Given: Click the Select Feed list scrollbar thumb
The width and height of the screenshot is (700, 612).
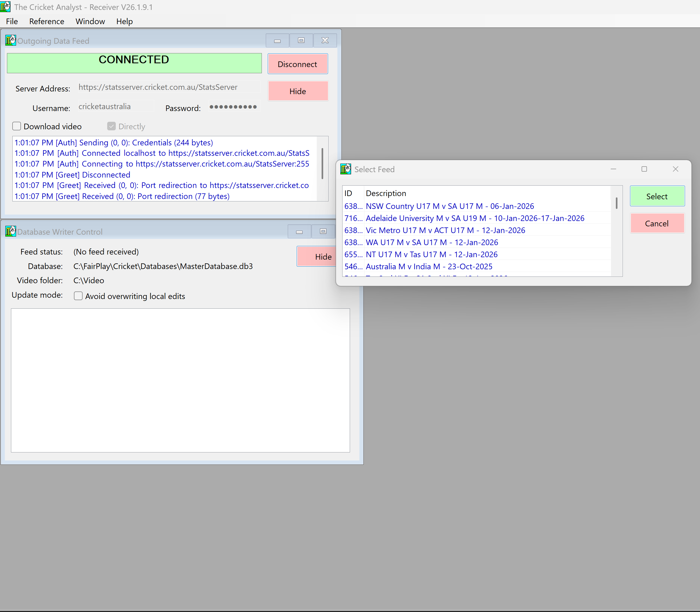Looking at the screenshot, I should click(616, 203).
